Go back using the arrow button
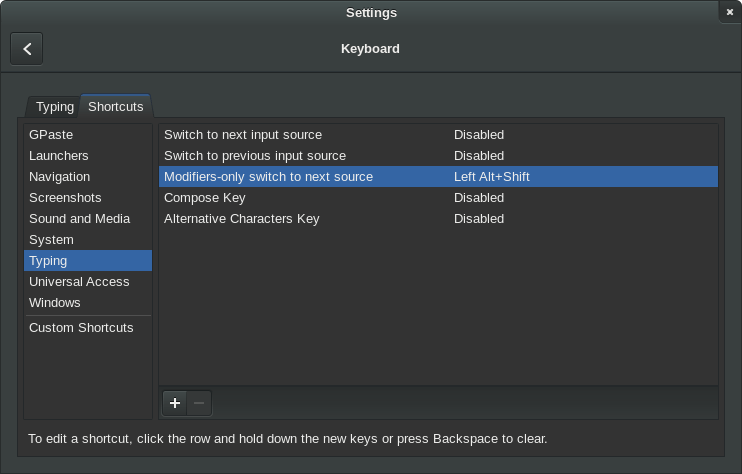 click(27, 48)
